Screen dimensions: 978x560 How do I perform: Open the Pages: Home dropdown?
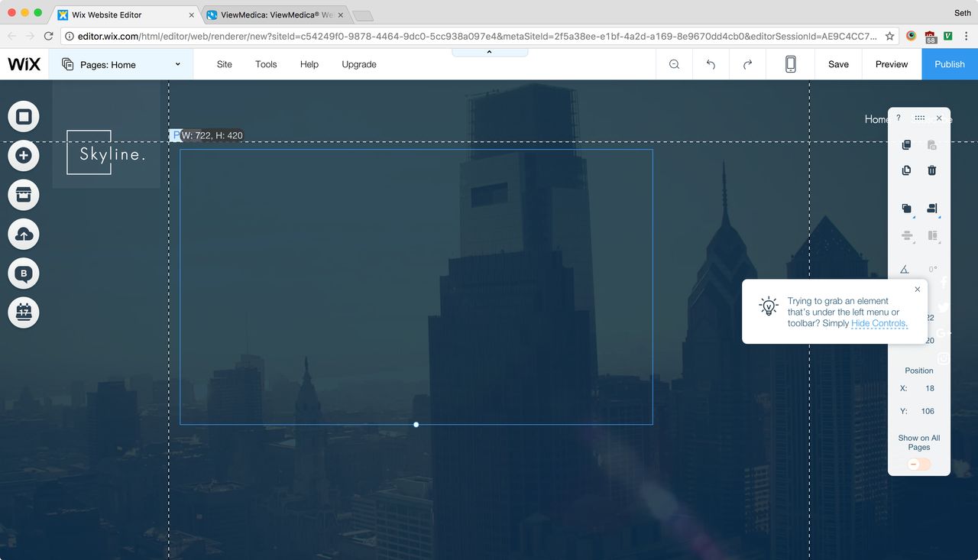[x=121, y=64]
